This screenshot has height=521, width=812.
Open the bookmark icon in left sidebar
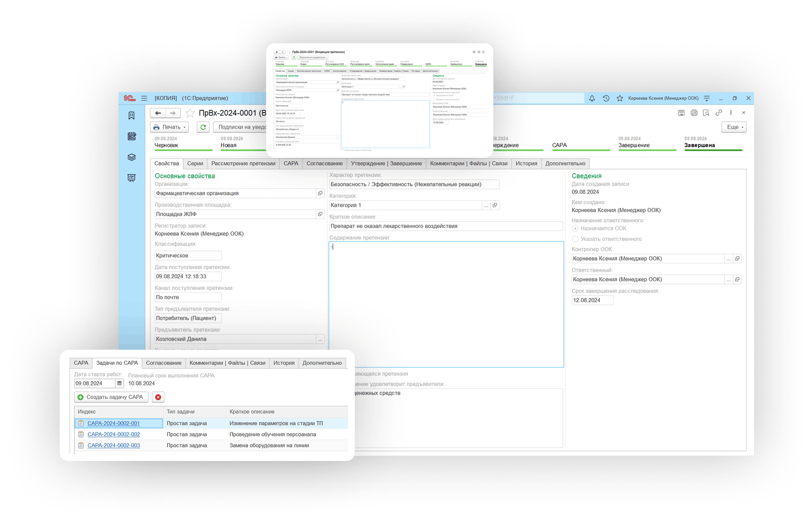131,116
